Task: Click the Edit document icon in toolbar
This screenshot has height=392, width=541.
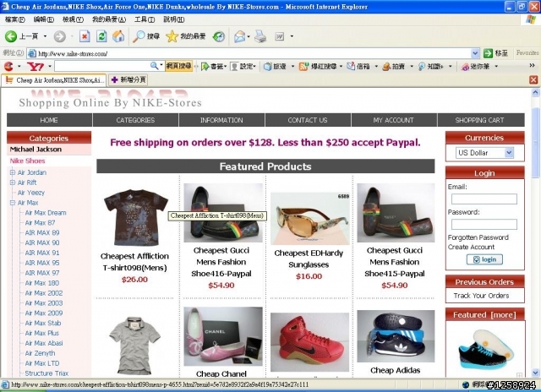Action: tap(280, 36)
